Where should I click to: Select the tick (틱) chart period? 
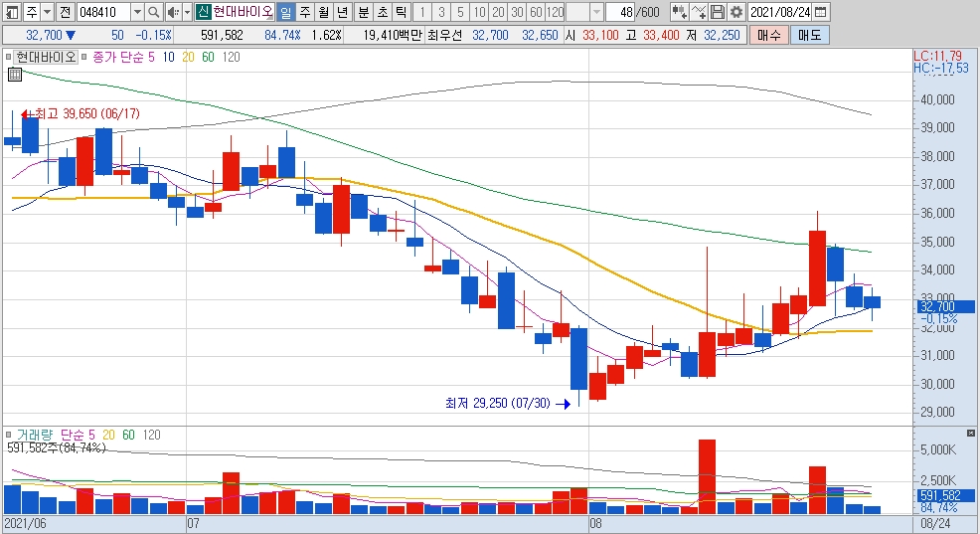(401, 12)
